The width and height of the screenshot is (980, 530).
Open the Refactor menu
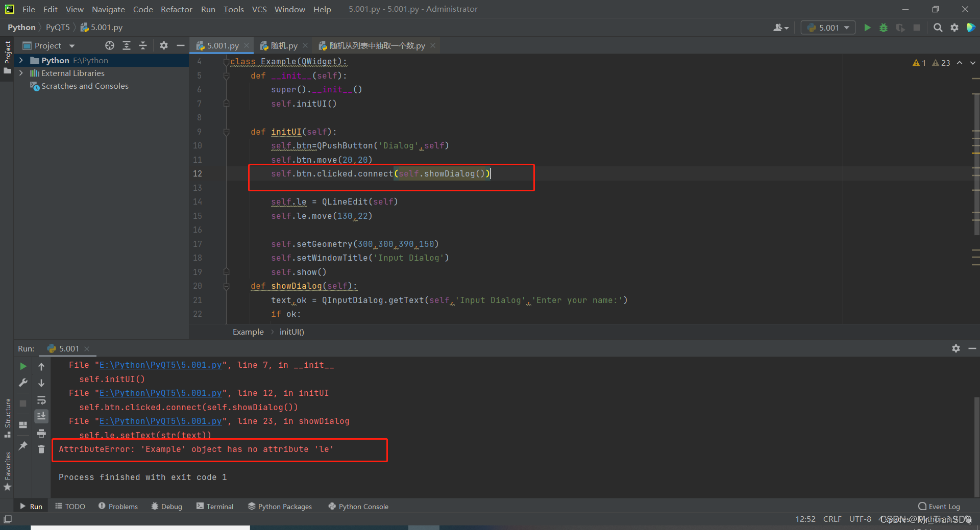(x=176, y=9)
